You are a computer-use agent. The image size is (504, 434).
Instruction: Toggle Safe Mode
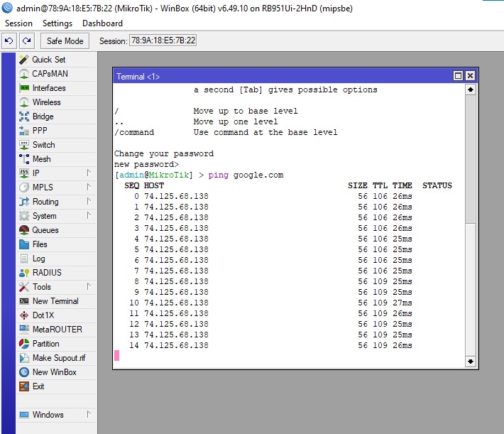65,41
